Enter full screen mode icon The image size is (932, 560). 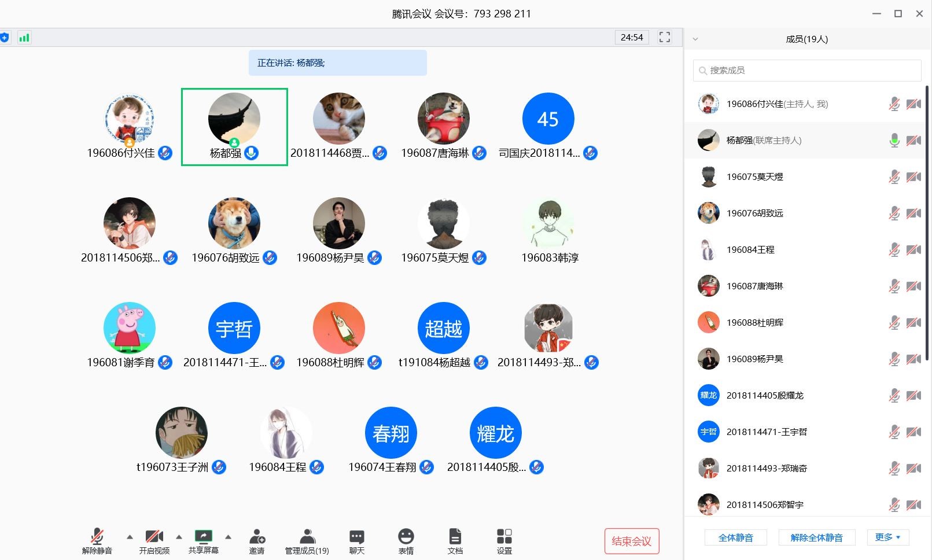[665, 37]
